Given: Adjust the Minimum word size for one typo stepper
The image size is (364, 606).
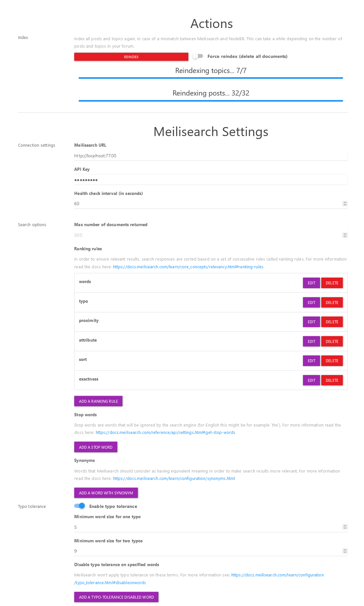Looking at the screenshot, I should click(345, 527).
